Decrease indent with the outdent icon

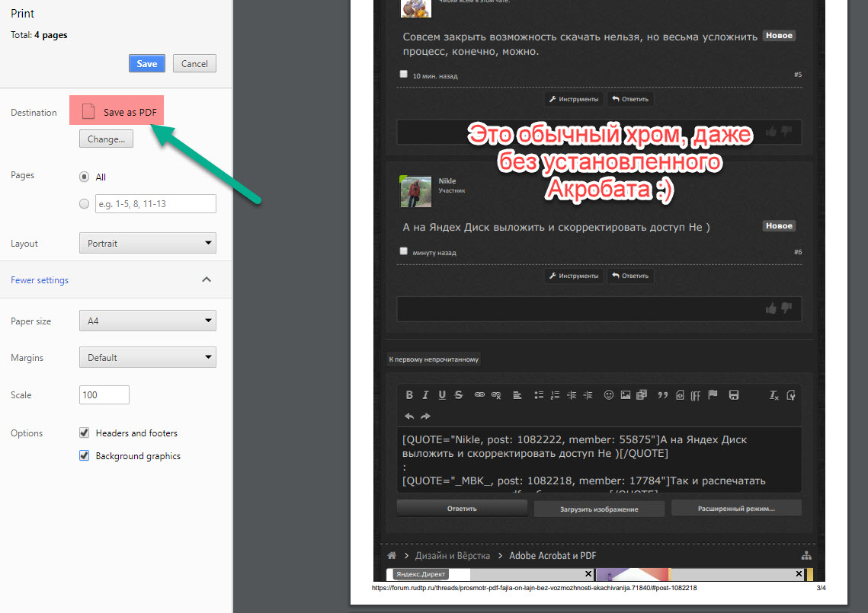(x=572, y=395)
